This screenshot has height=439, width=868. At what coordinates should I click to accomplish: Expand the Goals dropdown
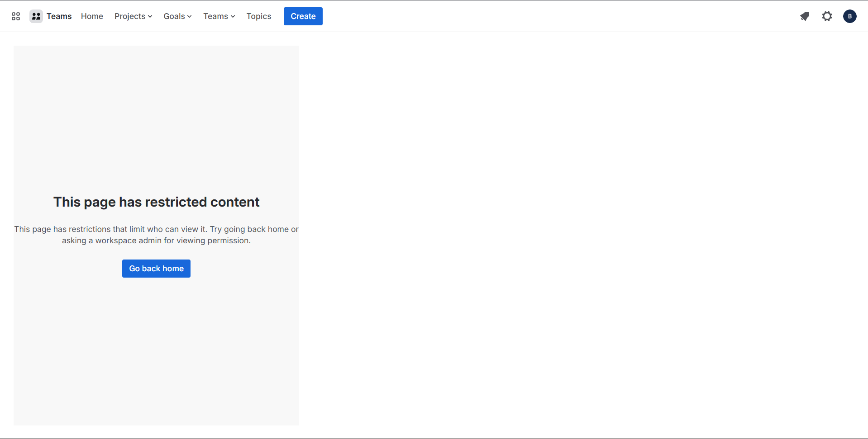click(174, 16)
